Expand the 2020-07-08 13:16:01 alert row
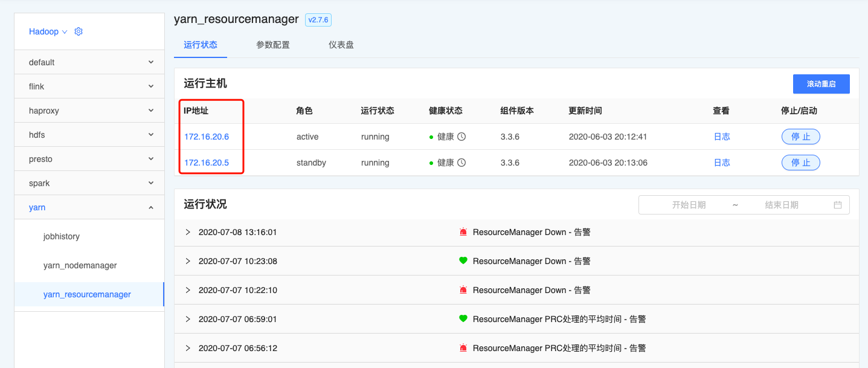The width and height of the screenshot is (868, 368). click(x=188, y=232)
